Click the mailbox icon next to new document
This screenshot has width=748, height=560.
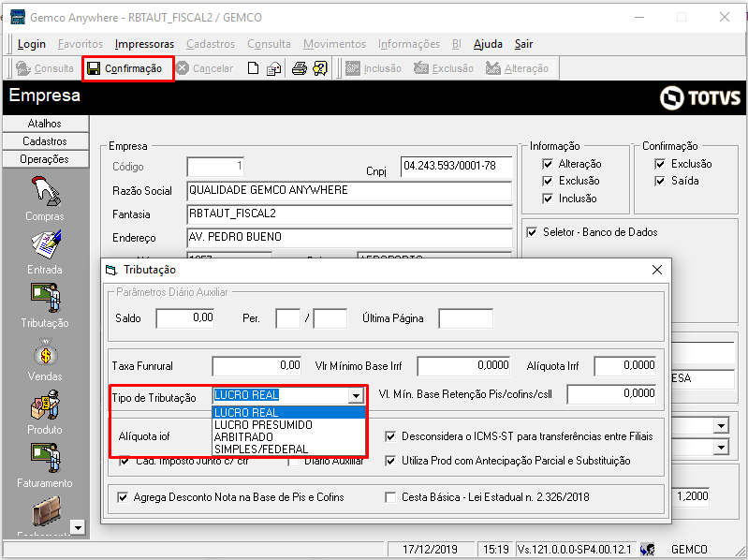[x=273, y=68]
